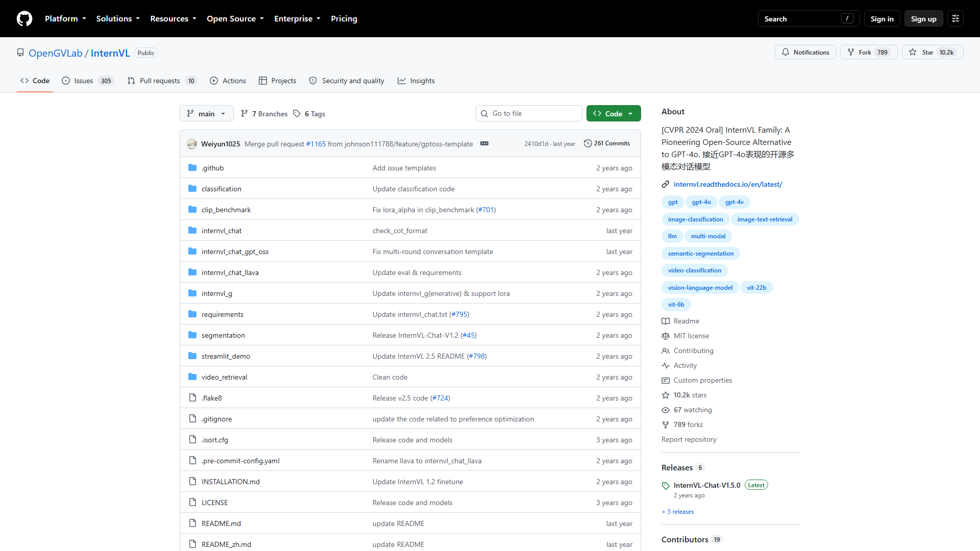Expand the Open Source menu
This screenshot has height=551, width=980.
(235, 18)
